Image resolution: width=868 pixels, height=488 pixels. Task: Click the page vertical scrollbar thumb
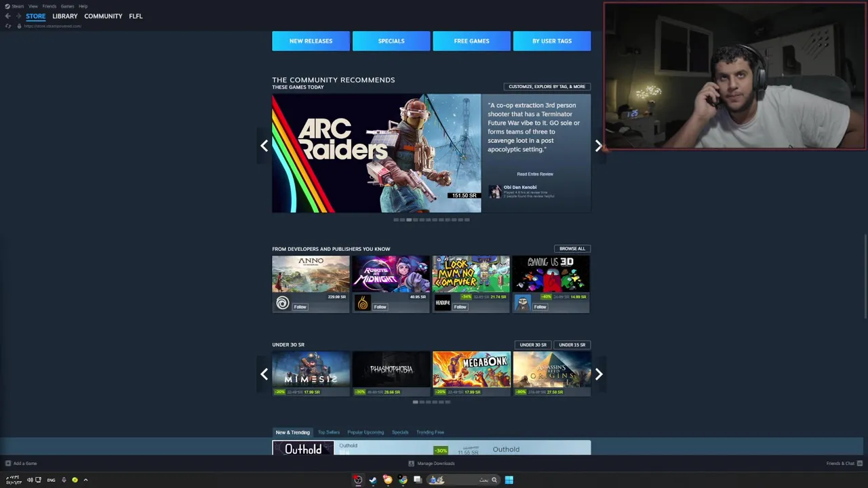click(x=865, y=277)
